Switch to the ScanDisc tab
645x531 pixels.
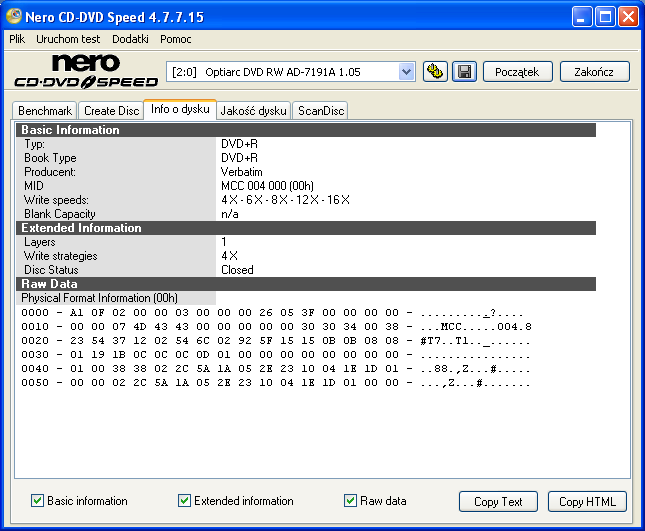[321, 111]
